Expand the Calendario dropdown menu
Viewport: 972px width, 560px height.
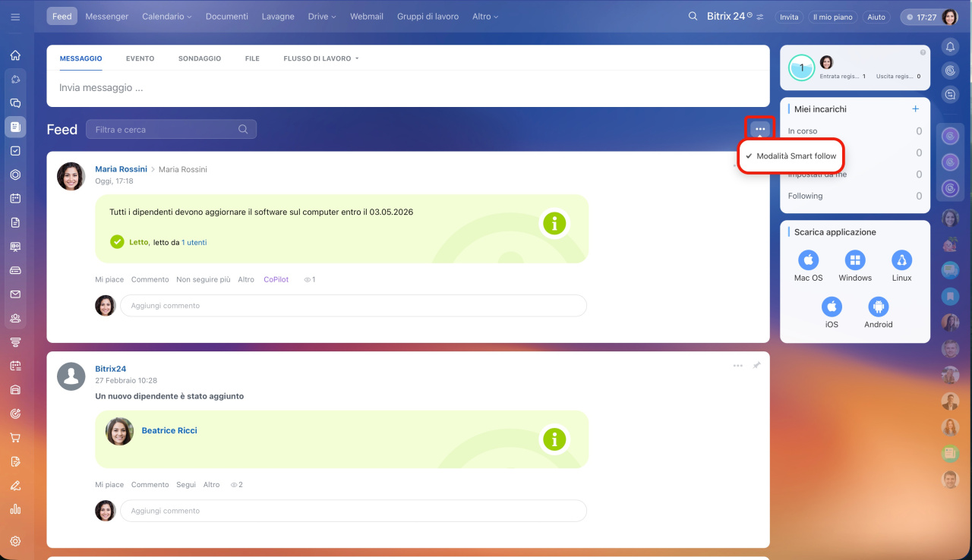pyautogui.click(x=166, y=17)
